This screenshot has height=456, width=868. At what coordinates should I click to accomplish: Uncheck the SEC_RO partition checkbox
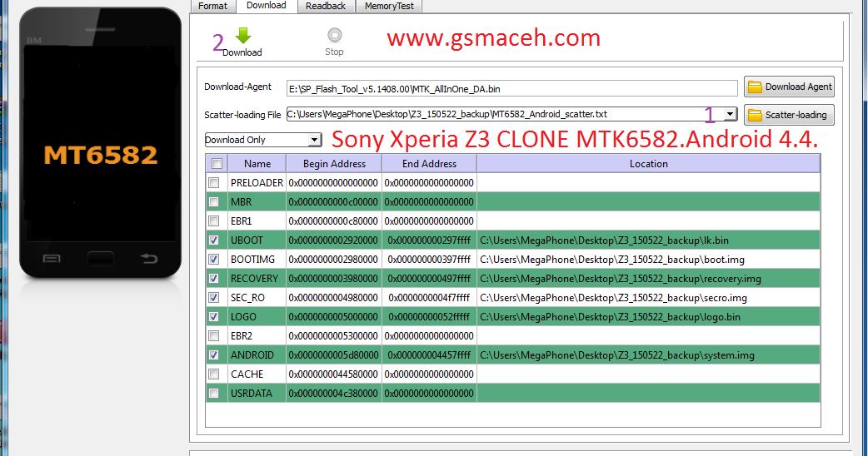(x=214, y=297)
